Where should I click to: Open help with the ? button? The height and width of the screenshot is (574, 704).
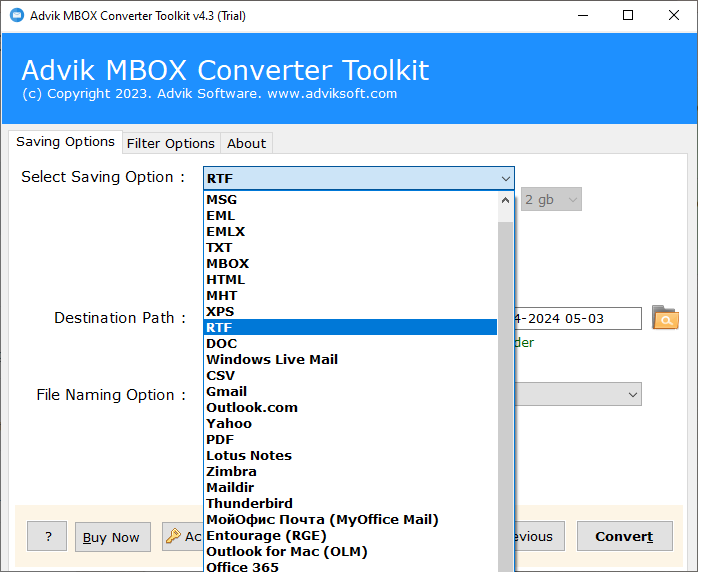[47, 536]
